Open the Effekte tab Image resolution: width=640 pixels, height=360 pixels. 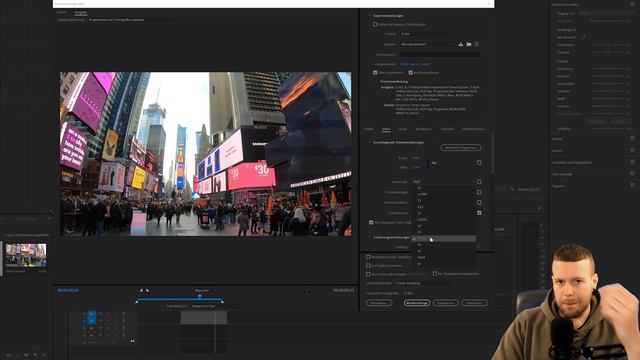click(x=368, y=129)
